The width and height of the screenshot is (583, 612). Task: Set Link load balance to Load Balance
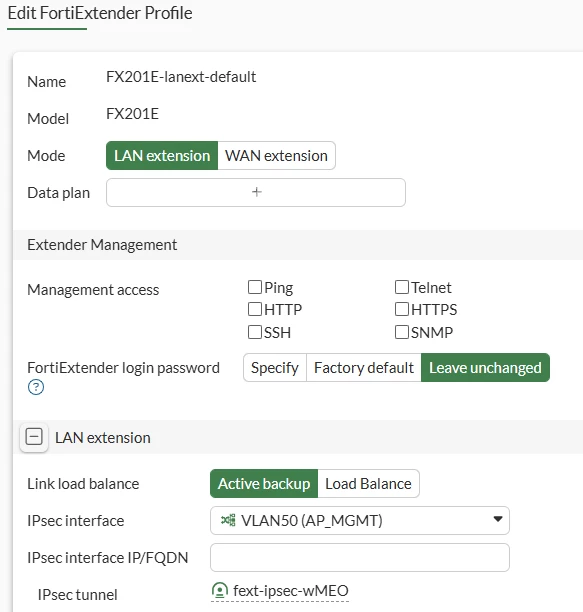(x=368, y=484)
